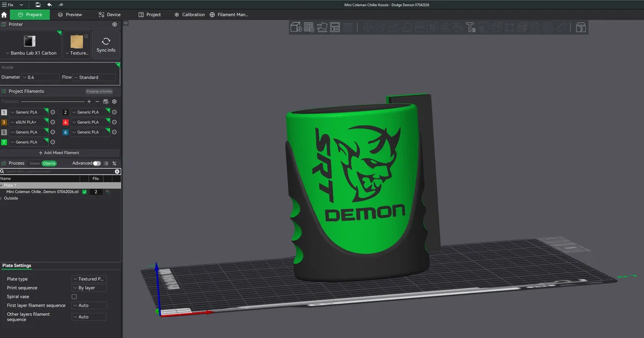Expand the Outside tree row
The height and width of the screenshot is (338, 644).
(2, 198)
